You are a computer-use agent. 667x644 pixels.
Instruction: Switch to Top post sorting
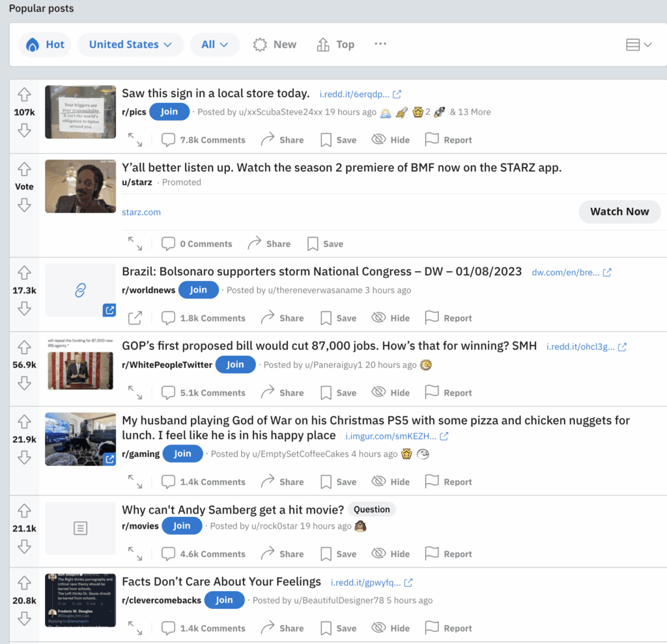coord(335,44)
